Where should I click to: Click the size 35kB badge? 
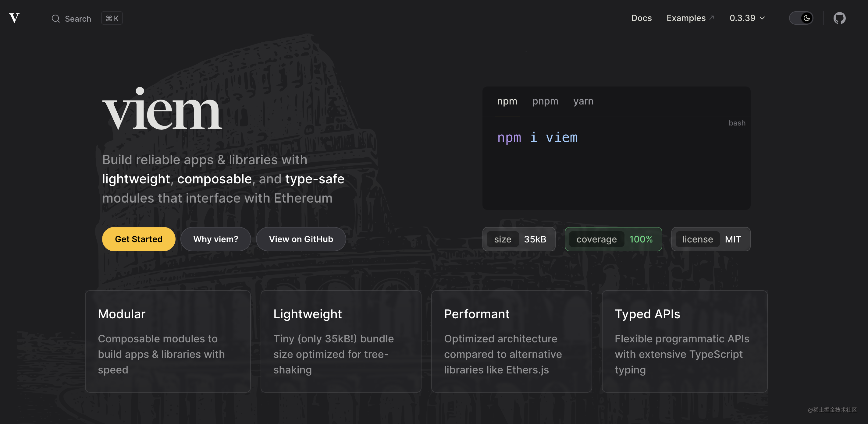pyautogui.click(x=519, y=239)
